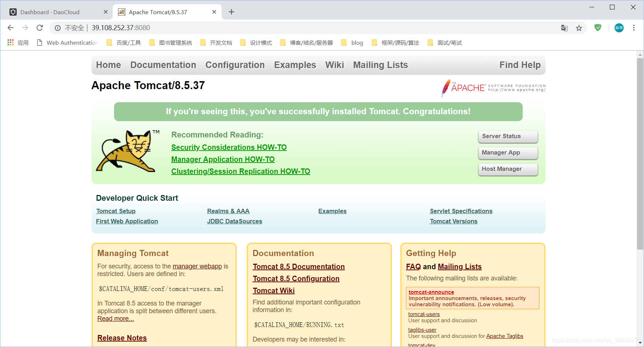
Task: Click the Tomcat cat logo image
Action: 127,151
